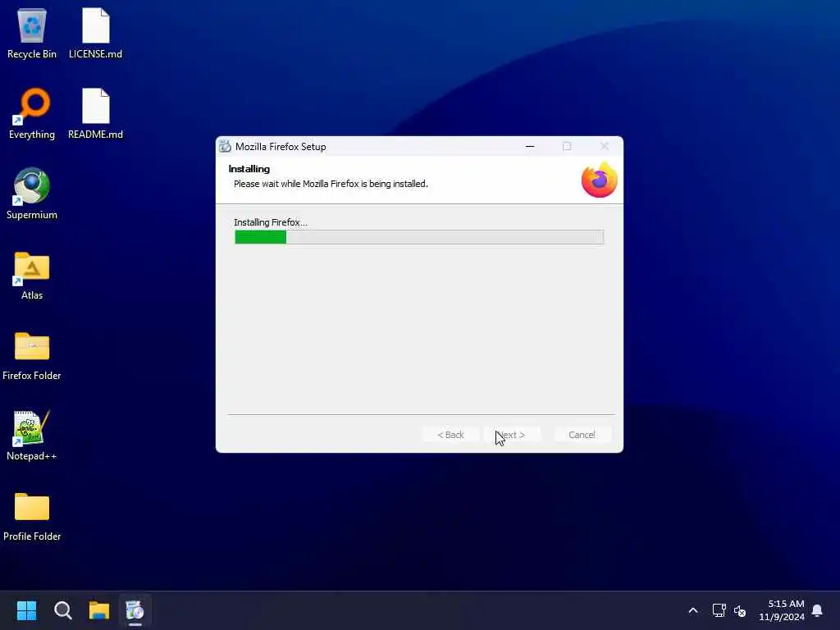Select the Everything search shortcut icon
The image size is (840, 630).
click(x=32, y=113)
